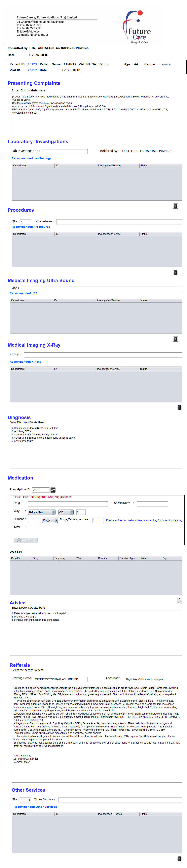
Task: Click the Special Notes text field
Action: [x=152, y=504]
